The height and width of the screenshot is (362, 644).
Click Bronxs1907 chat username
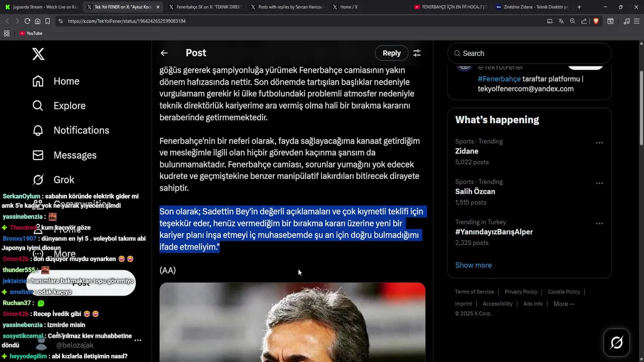click(x=20, y=238)
